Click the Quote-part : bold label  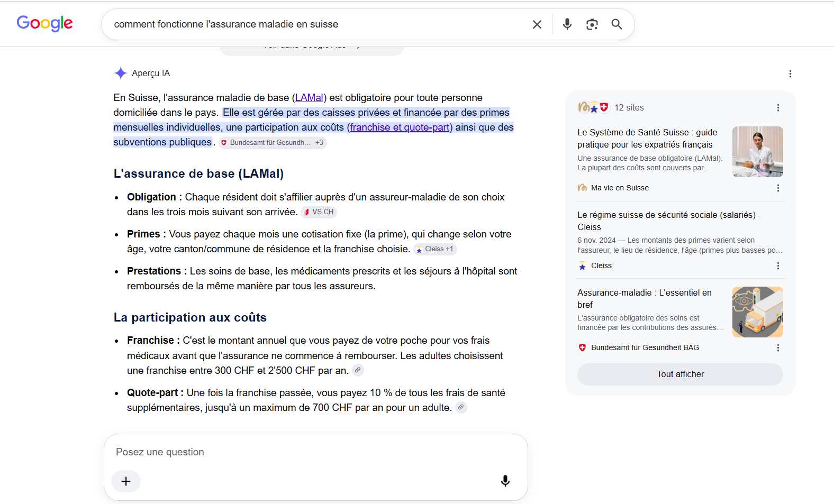(156, 393)
